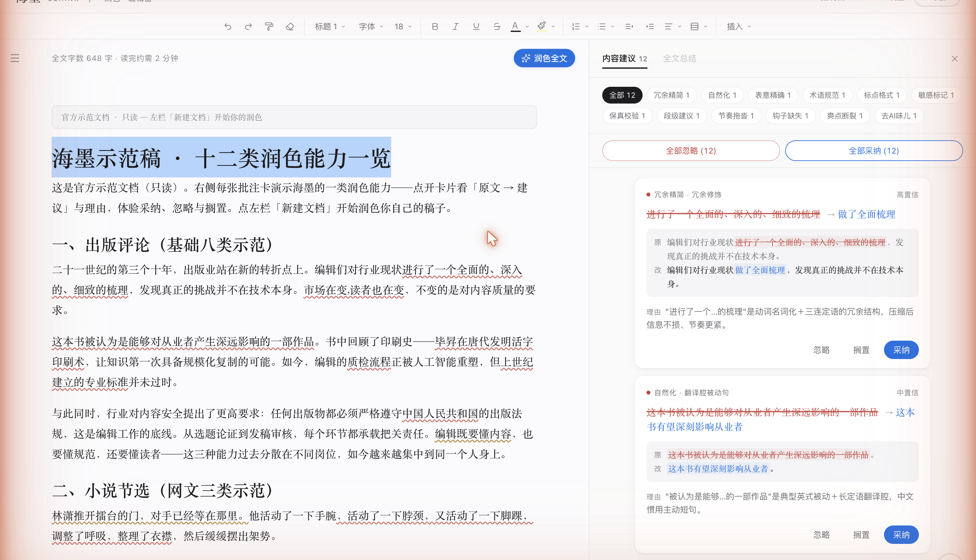
Task: Insert a numbered list
Action: click(575, 26)
